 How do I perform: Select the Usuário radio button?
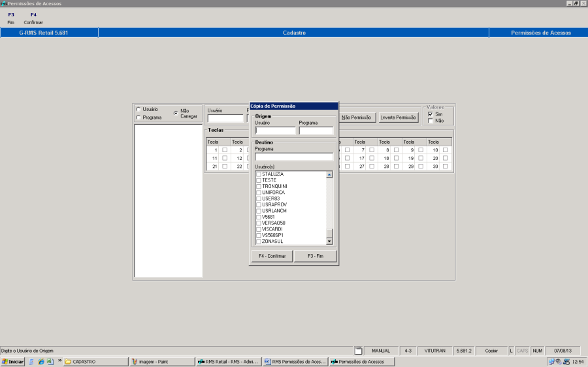[139, 109]
